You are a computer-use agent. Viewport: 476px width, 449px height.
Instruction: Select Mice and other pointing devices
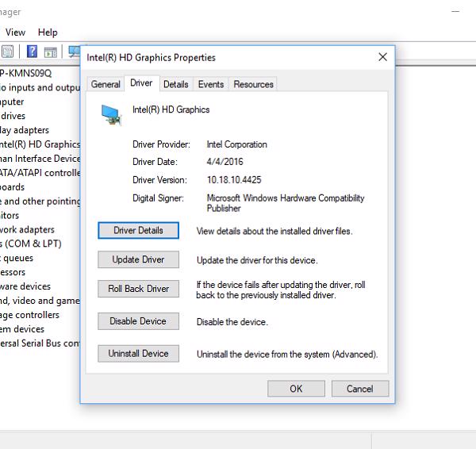click(x=40, y=201)
